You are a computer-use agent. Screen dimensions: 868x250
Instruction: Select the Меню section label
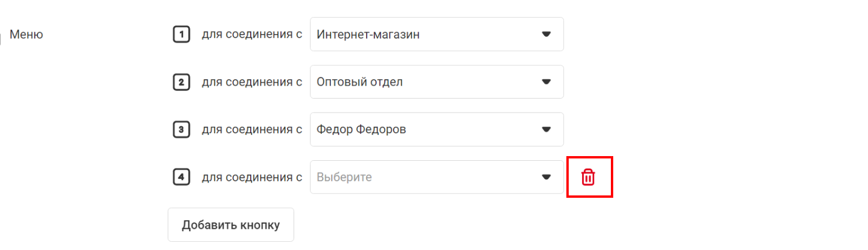[26, 35]
